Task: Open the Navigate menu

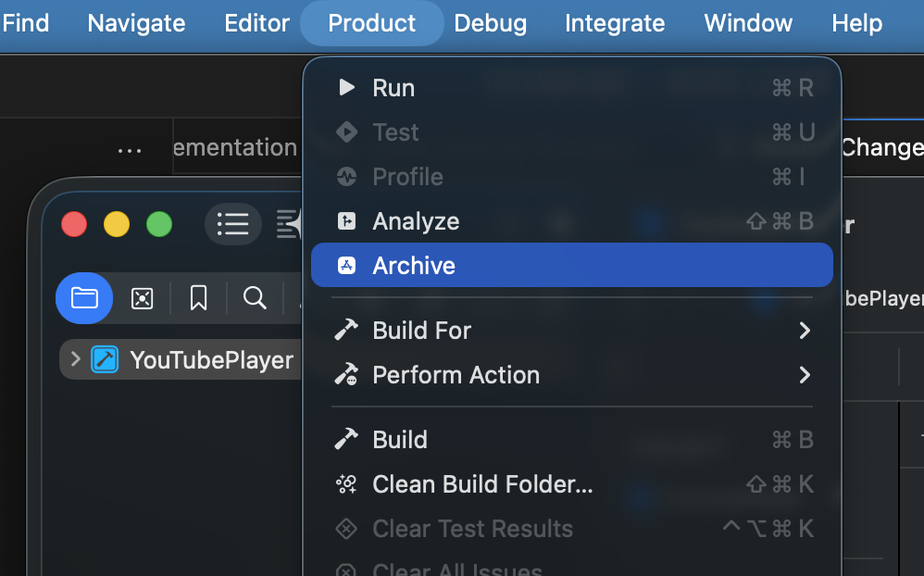Action: click(136, 23)
